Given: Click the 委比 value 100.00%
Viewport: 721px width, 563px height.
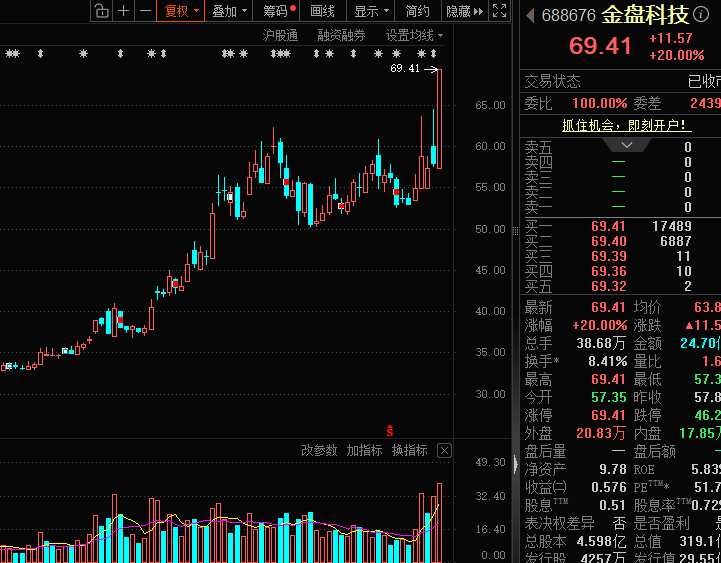Looking at the screenshot, I should click(x=599, y=103).
